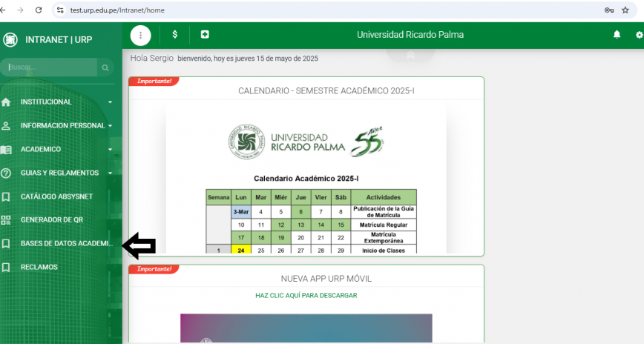
Task: Click in the Buscar search field
Action: [x=48, y=67]
